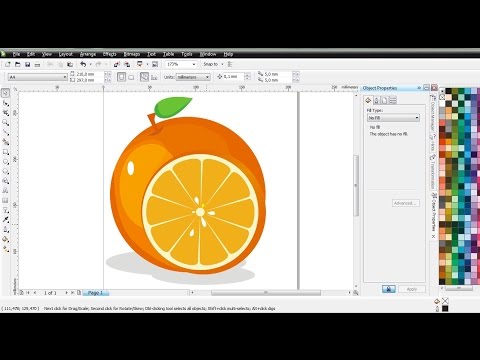
Task: Select the Zoom magnifier tool
Action: click(x=5, y=123)
